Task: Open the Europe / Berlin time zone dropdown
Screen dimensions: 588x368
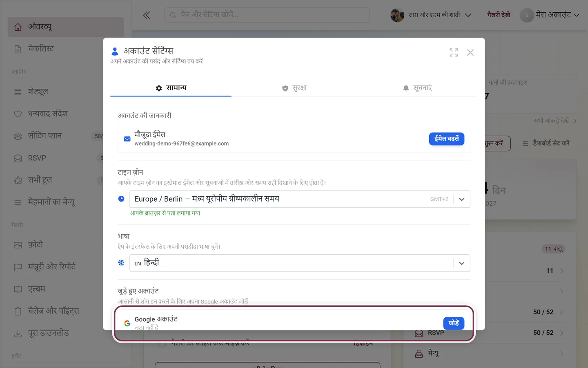Action: click(x=300, y=199)
